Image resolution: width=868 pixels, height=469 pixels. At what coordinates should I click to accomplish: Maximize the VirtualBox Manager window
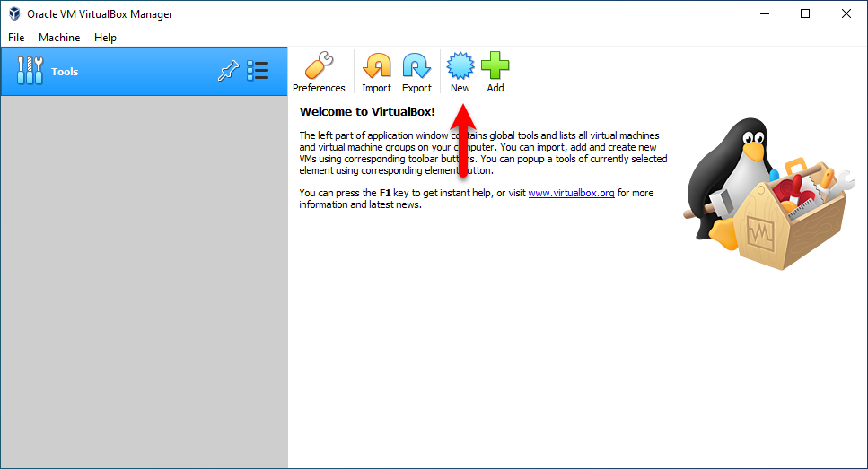pos(805,13)
